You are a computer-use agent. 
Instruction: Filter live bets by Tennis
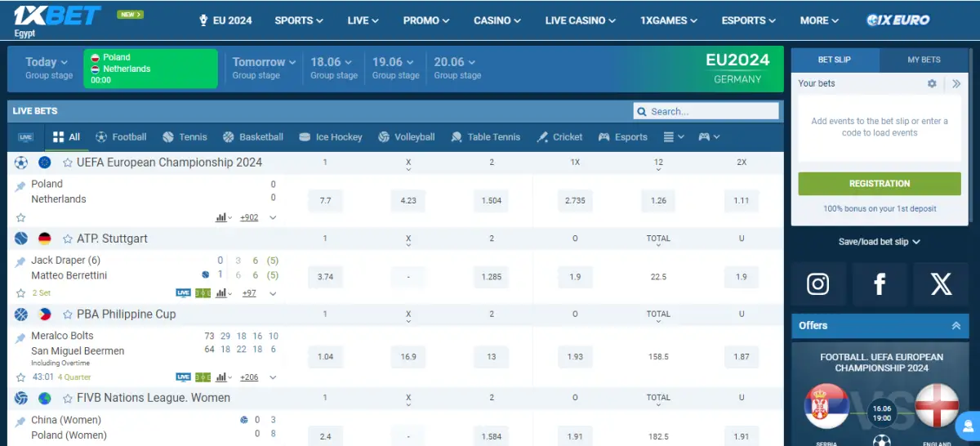(185, 137)
